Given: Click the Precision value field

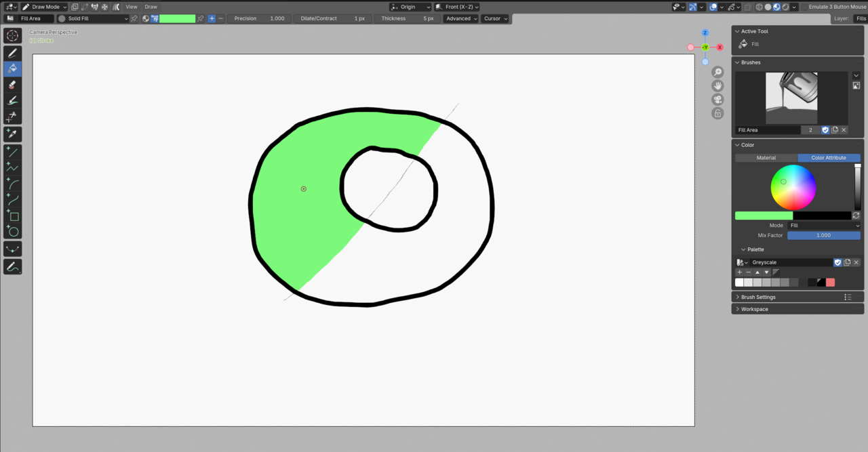Looking at the screenshot, I should click(x=259, y=18).
